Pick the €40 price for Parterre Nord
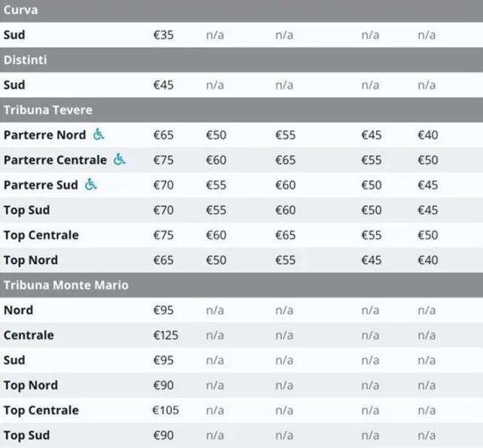Screen dimensions: 483x448 (428, 135)
